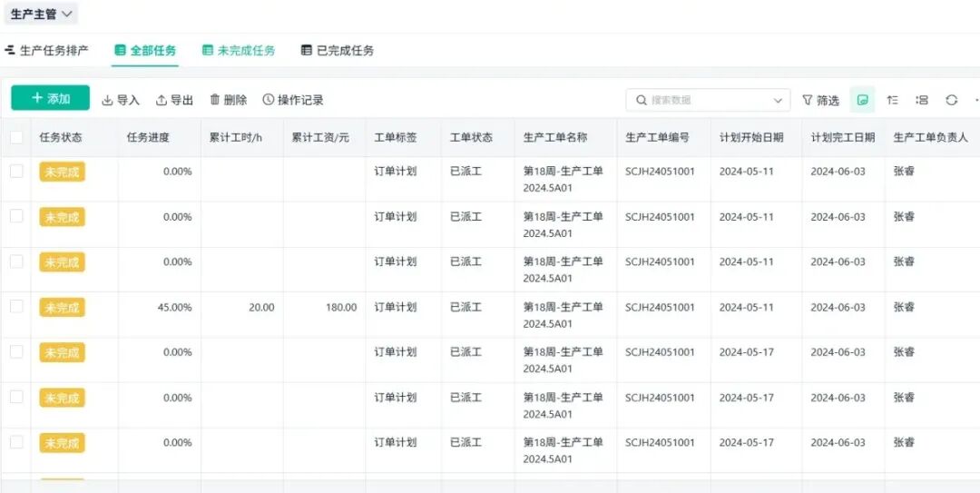Open the 已完成任务 tab
This screenshot has height=493, width=980.
pos(338,51)
